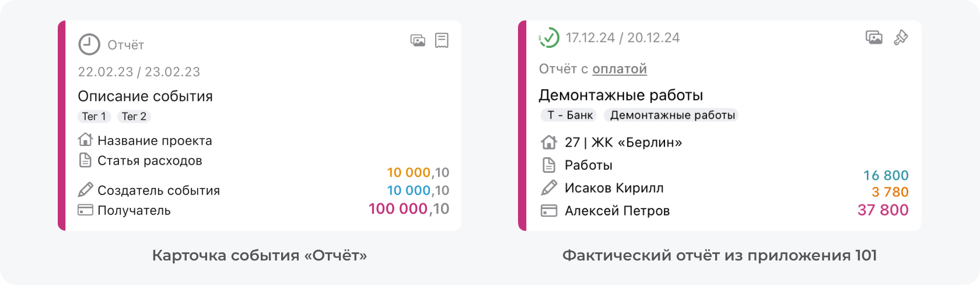
Task: Click the «Описание события» title
Action: [145, 96]
